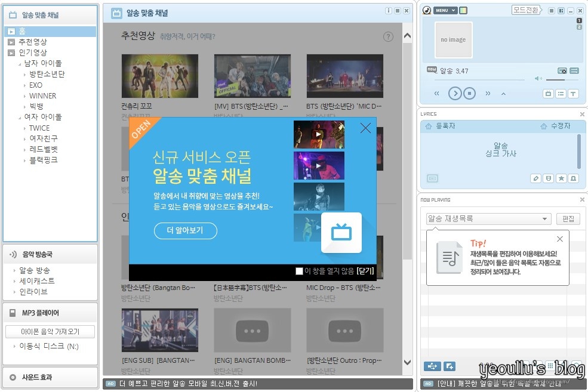Click the lyrics save disk-shaped icon
This screenshot has width=588, height=392.
[549, 178]
